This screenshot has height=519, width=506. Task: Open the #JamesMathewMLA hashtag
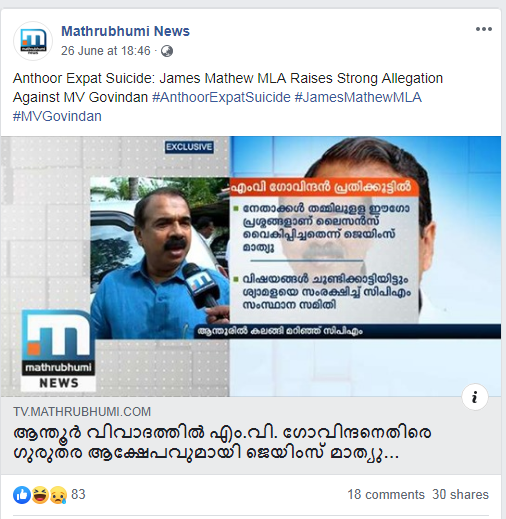358,97
